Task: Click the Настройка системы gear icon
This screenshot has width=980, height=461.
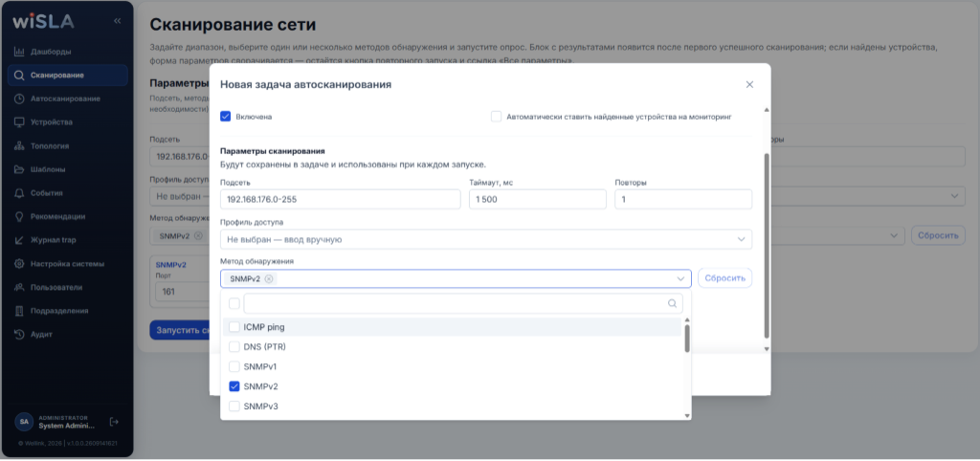Action: point(19,264)
